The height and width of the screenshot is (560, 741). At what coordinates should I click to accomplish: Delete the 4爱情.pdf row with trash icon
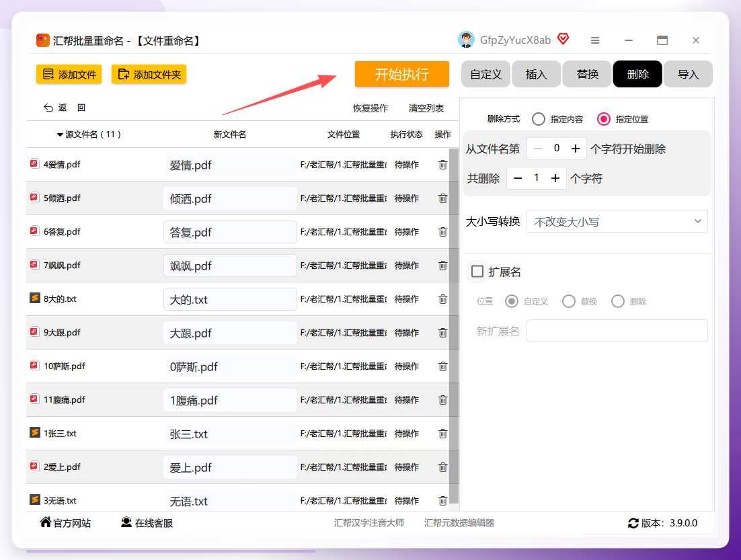[x=442, y=165]
